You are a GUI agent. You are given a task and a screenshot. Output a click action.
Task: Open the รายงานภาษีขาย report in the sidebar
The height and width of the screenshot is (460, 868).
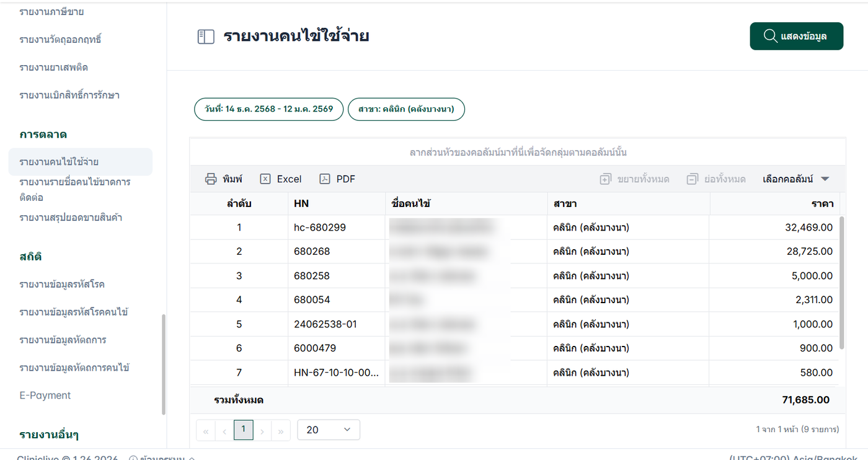[x=51, y=12]
